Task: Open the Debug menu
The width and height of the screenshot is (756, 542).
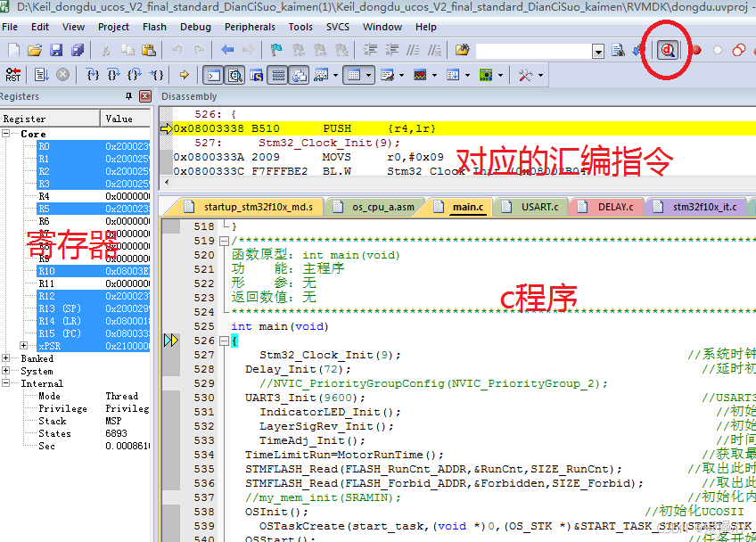Action: pyautogui.click(x=195, y=27)
